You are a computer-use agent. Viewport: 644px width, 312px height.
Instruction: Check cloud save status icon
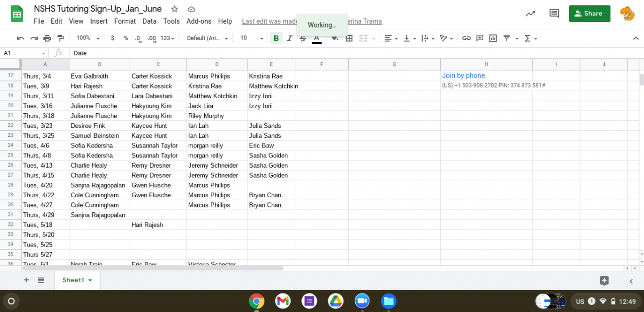191,9
